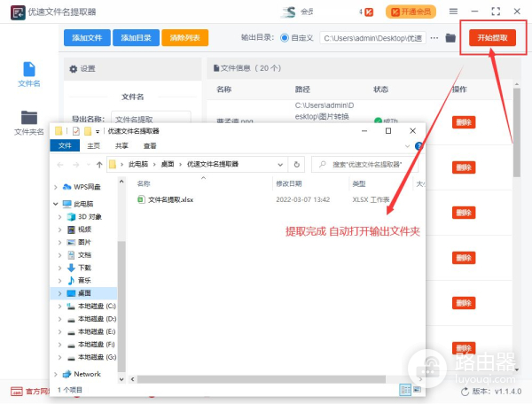Select 本地磁盘 (G:) in the tree
532x404 pixels.
click(x=97, y=357)
